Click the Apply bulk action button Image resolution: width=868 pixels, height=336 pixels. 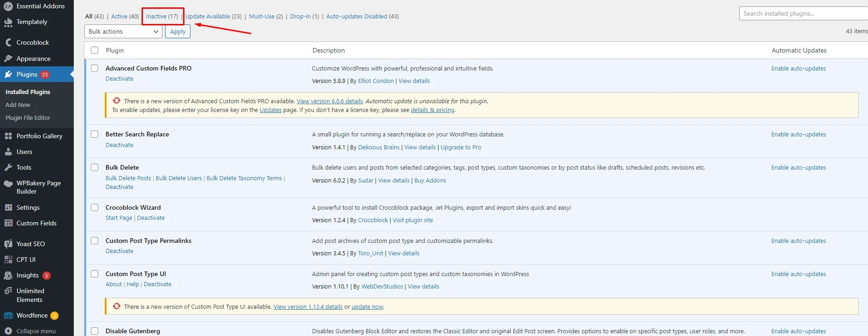pyautogui.click(x=178, y=31)
